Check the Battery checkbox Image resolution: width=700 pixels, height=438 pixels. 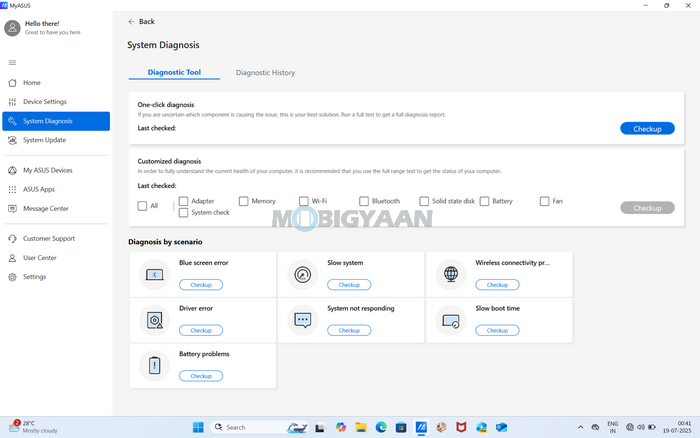[x=484, y=201]
